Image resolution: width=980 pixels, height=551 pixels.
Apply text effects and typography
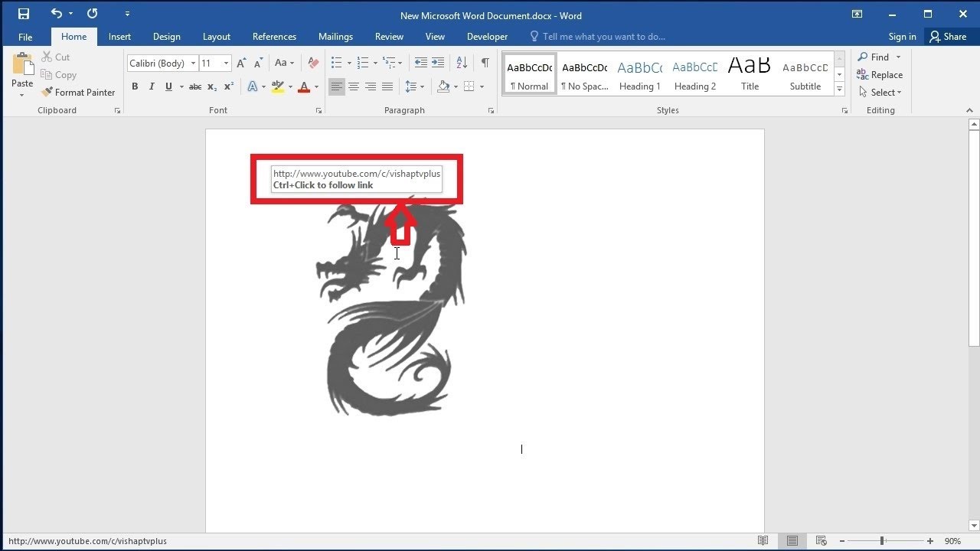pyautogui.click(x=253, y=87)
